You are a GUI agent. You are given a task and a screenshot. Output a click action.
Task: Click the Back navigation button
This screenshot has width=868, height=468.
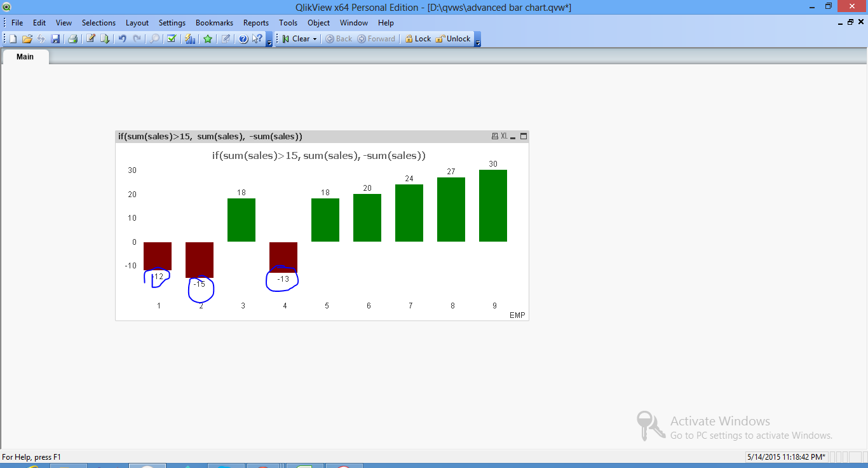(x=339, y=39)
